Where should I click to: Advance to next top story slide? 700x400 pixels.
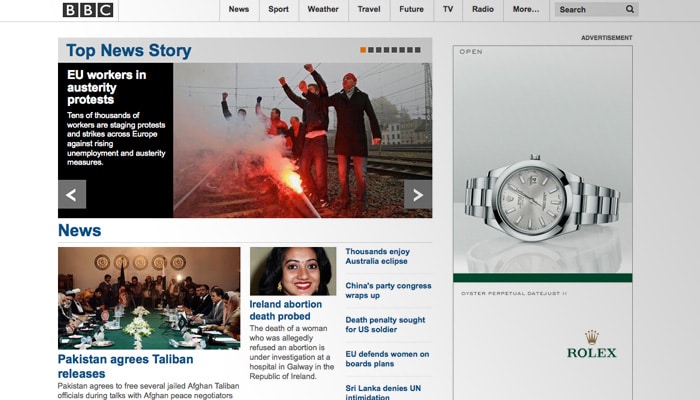coord(417,195)
